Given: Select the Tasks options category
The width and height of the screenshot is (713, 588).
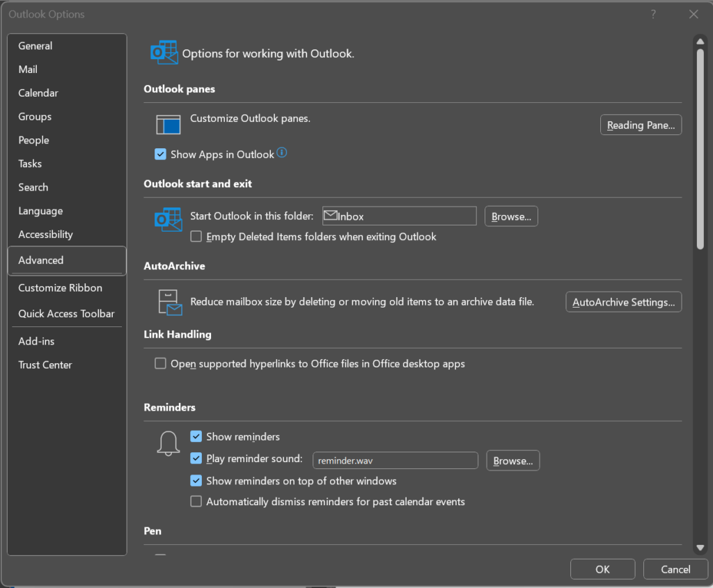Looking at the screenshot, I should 67,164.
